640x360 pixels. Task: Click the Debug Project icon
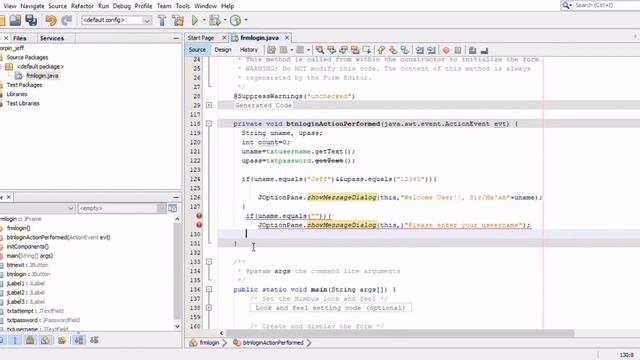pos(214,20)
